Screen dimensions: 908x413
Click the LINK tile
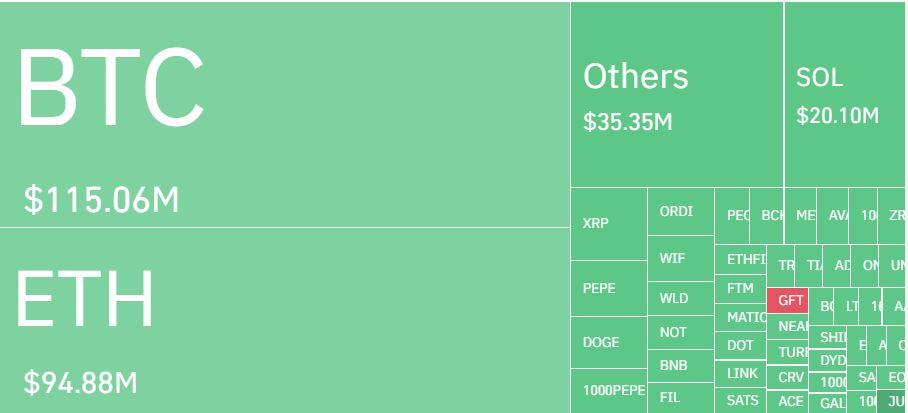pos(740,374)
